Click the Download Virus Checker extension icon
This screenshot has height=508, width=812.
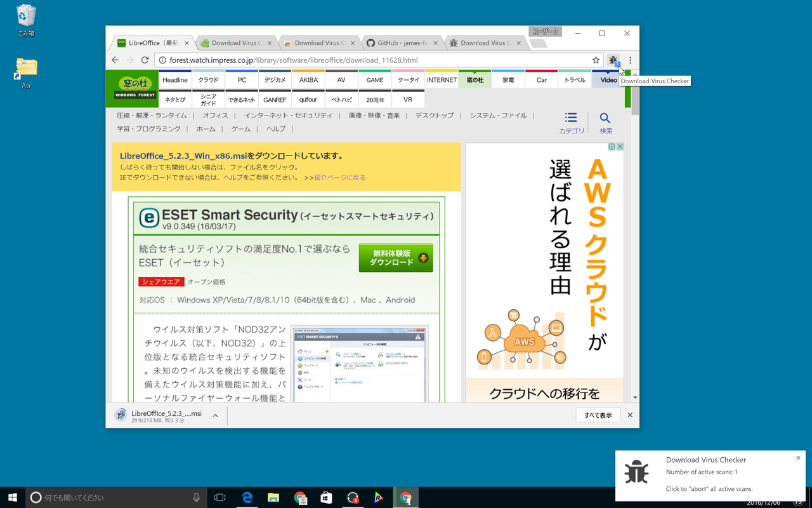pyautogui.click(x=613, y=60)
